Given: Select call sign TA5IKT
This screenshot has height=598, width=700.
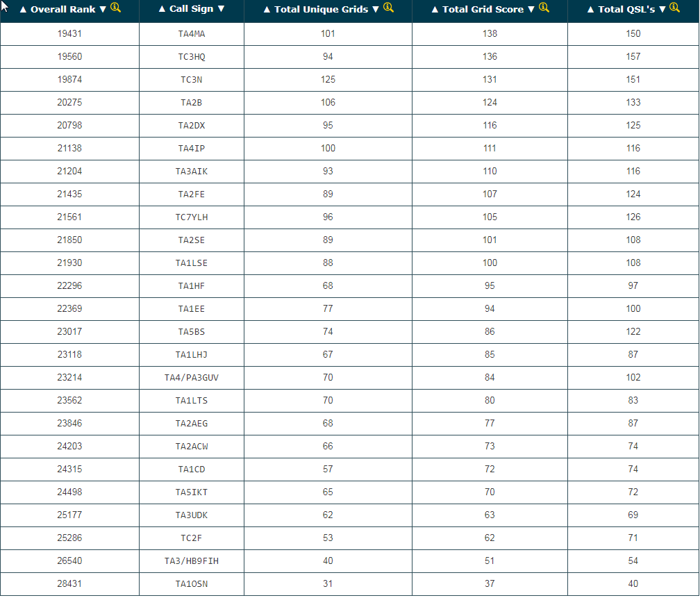Looking at the screenshot, I should [x=192, y=492].
